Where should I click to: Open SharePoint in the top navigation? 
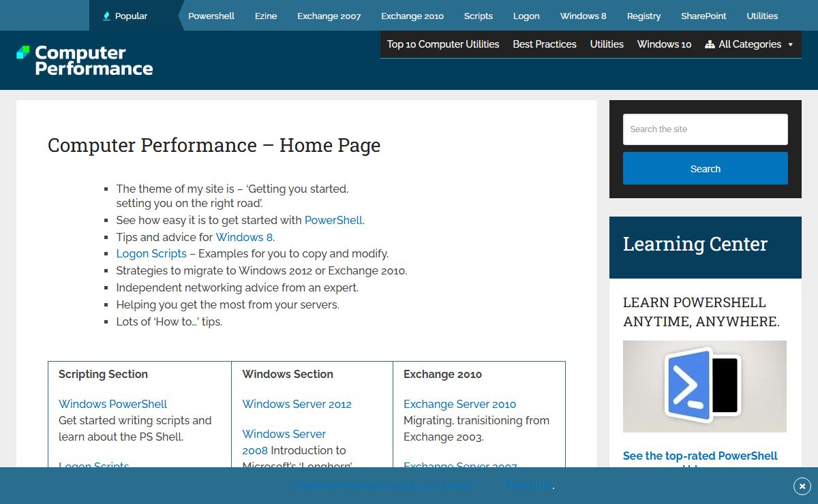pos(703,16)
